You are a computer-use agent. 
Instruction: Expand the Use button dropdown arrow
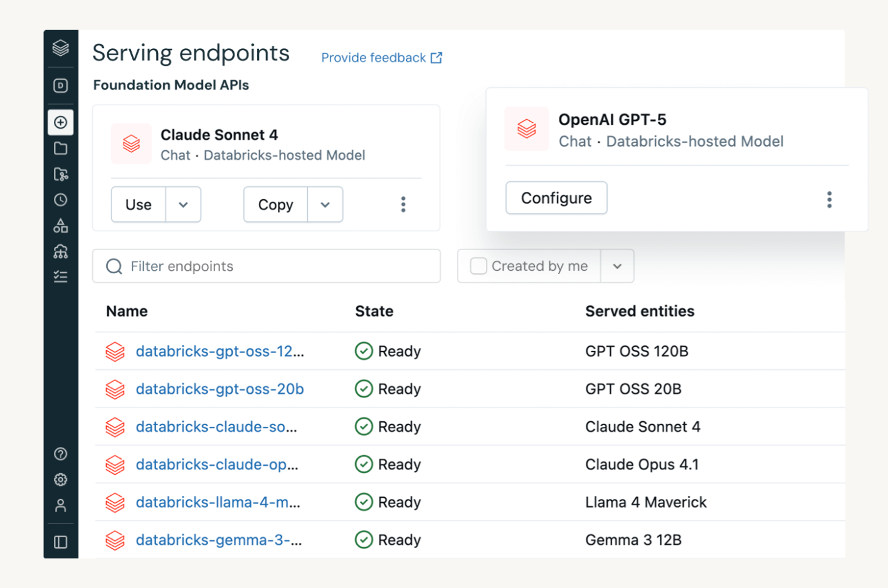(183, 205)
